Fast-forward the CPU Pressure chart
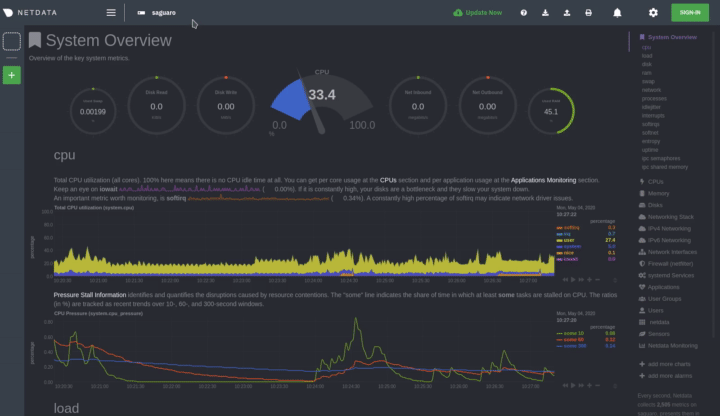The height and width of the screenshot is (416, 720). tap(581, 386)
